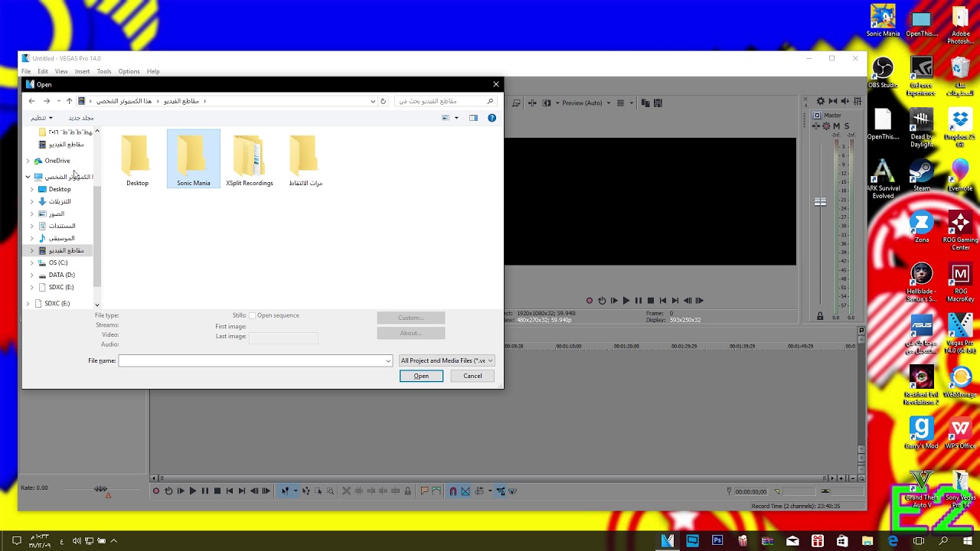
Task: Click the File name input field
Action: tap(256, 360)
